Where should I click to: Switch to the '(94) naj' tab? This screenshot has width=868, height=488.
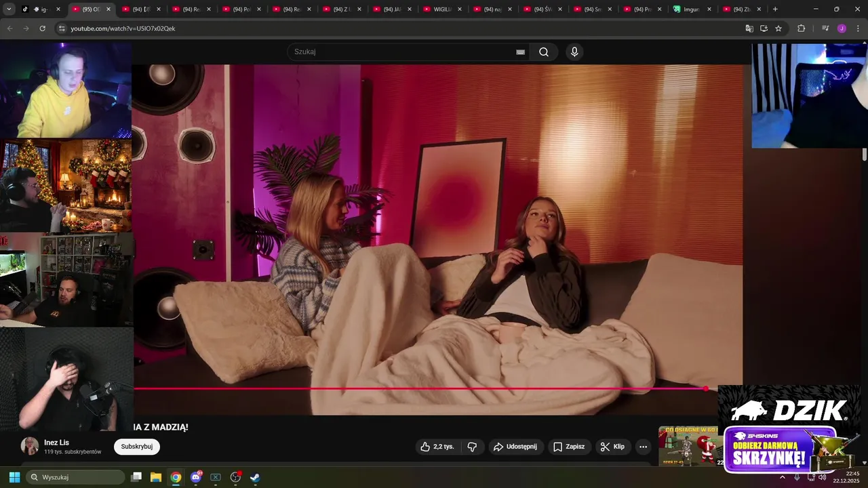tap(494, 9)
